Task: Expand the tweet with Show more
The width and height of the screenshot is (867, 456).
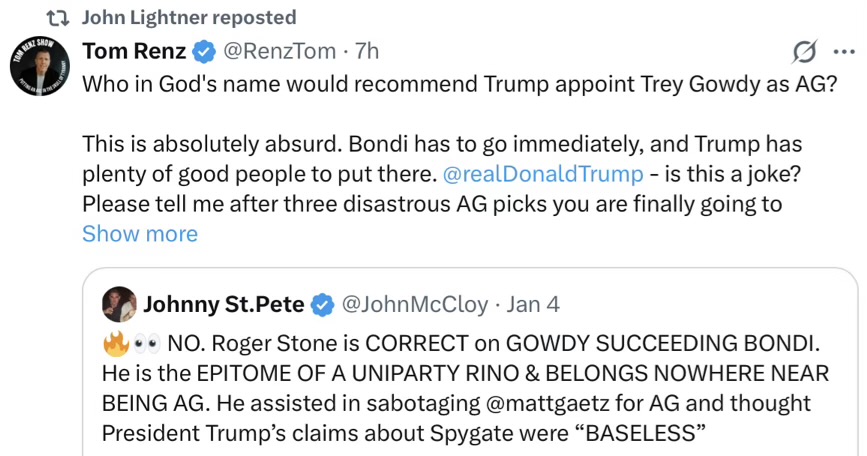Action: click(x=139, y=234)
